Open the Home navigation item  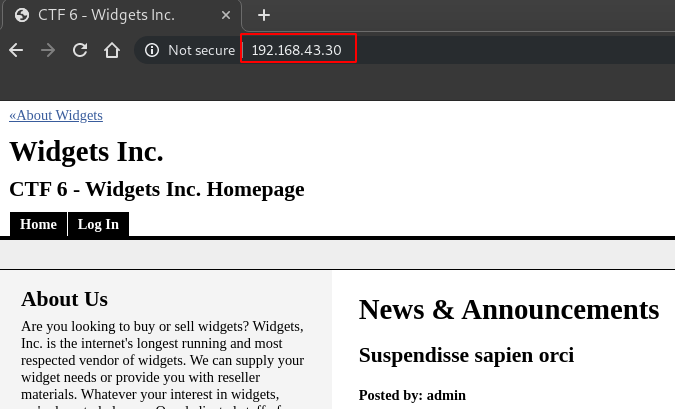pos(38,224)
